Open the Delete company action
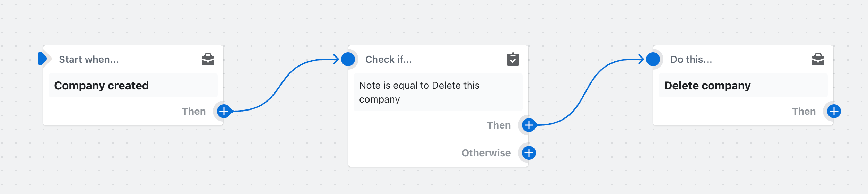Screen dimensions: 868x194 707,86
